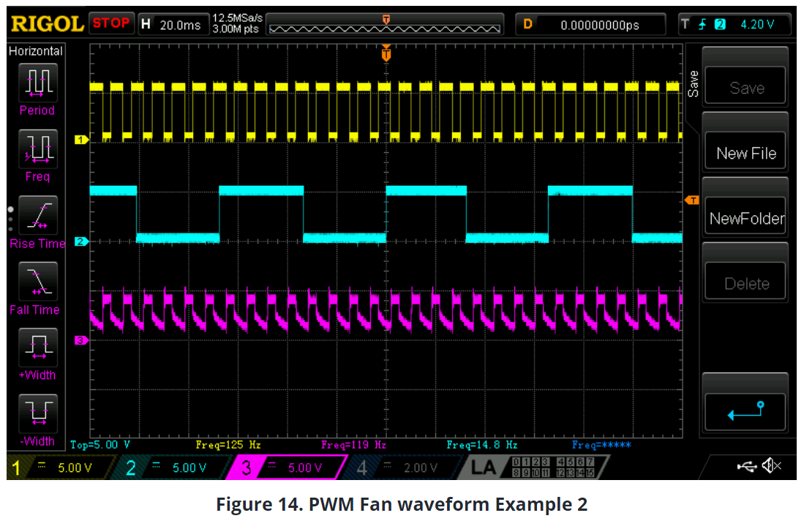Click the STOP run status indicator
Viewport: 804px width, 532px height.
point(111,23)
